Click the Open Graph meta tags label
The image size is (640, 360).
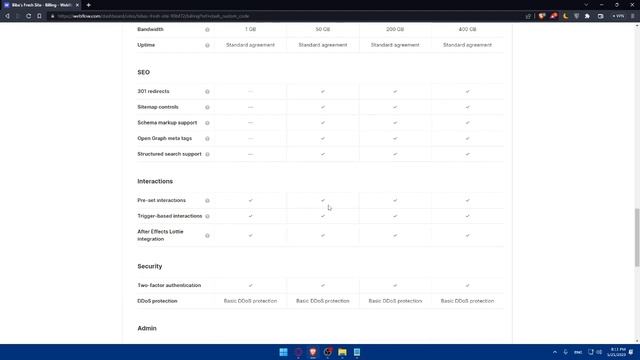point(164,138)
